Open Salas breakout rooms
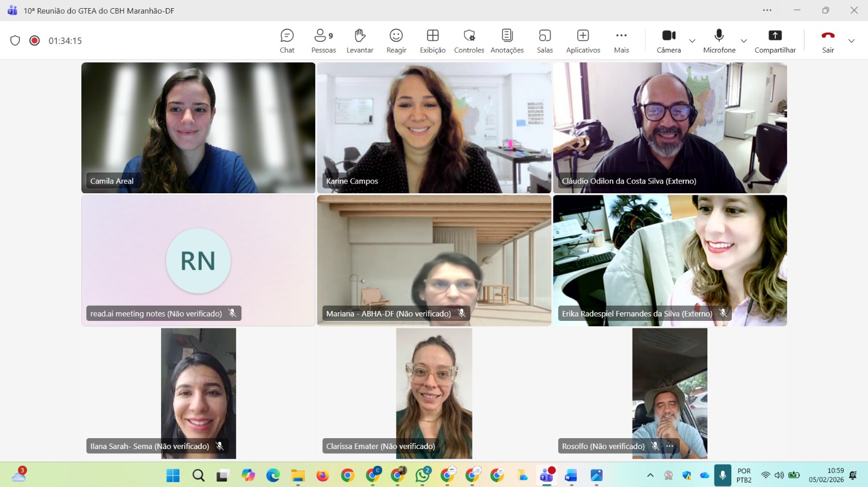 545,41
